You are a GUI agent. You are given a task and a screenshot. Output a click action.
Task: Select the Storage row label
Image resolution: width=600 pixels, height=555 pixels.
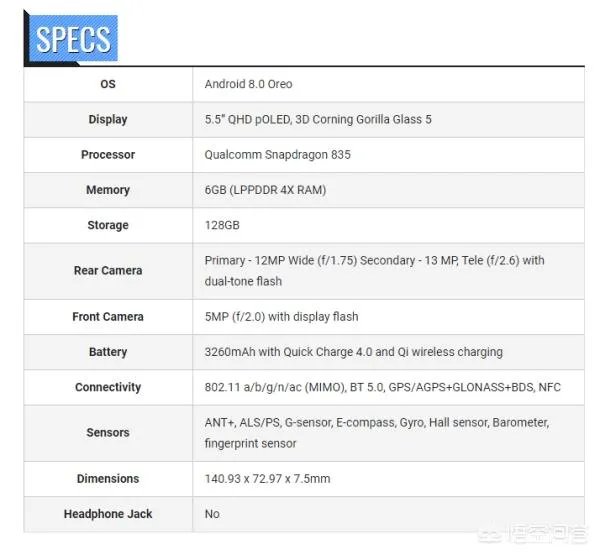click(108, 225)
